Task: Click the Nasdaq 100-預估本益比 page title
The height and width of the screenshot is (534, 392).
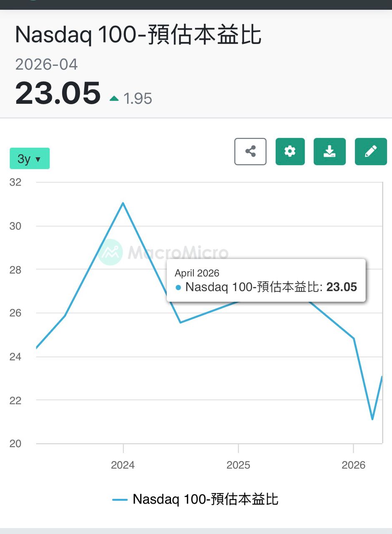Action: pyautogui.click(x=138, y=35)
